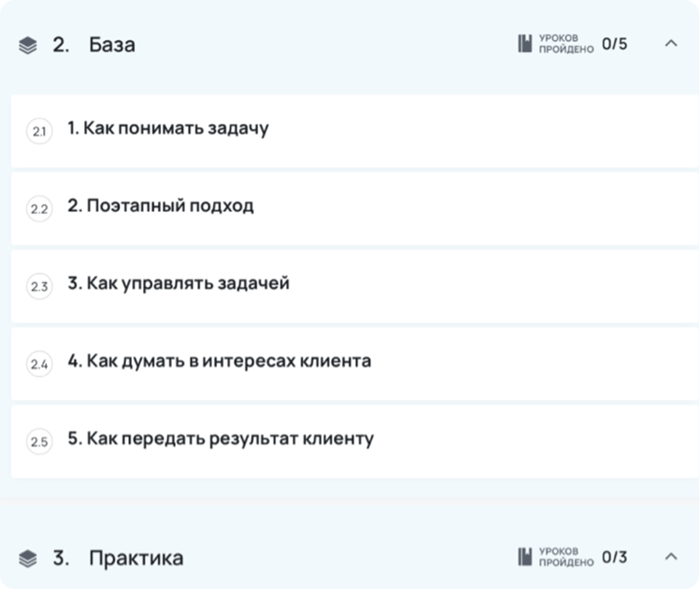Click the 0/3 lessons completed counter
The height and width of the screenshot is (589, 700).
click(614, 557)
